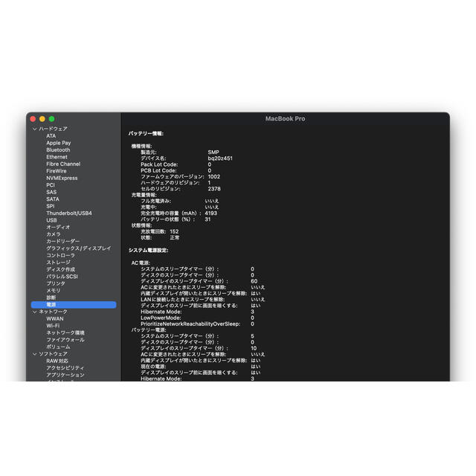Select PCI in the sidebar

click(51, 185)
